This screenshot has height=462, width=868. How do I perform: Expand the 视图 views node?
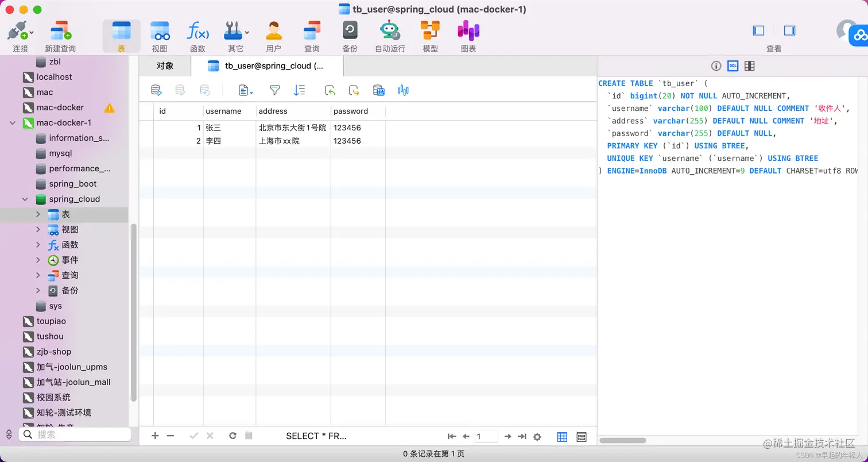tap(38, 230)
